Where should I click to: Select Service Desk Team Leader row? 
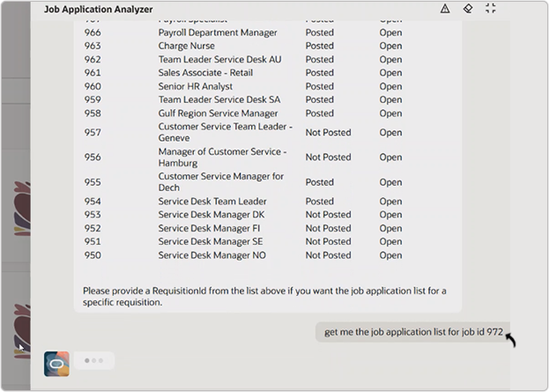click(x=243, y=201)
